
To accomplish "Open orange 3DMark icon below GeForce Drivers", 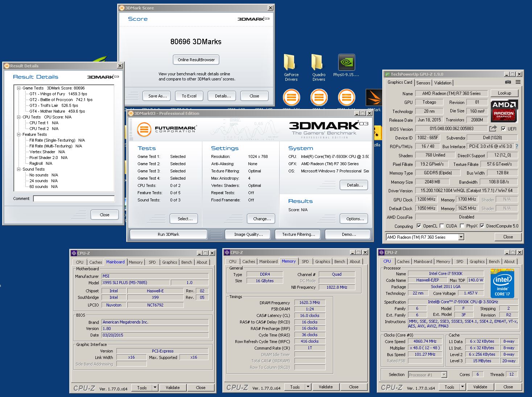I will click(291, 97).
